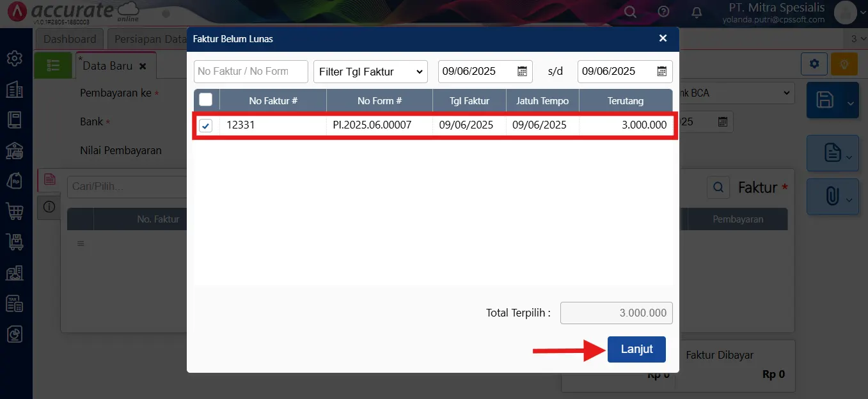Click the blue save disk icon
The height and width of the screenshot is (399, 868).
pos(825,100)
